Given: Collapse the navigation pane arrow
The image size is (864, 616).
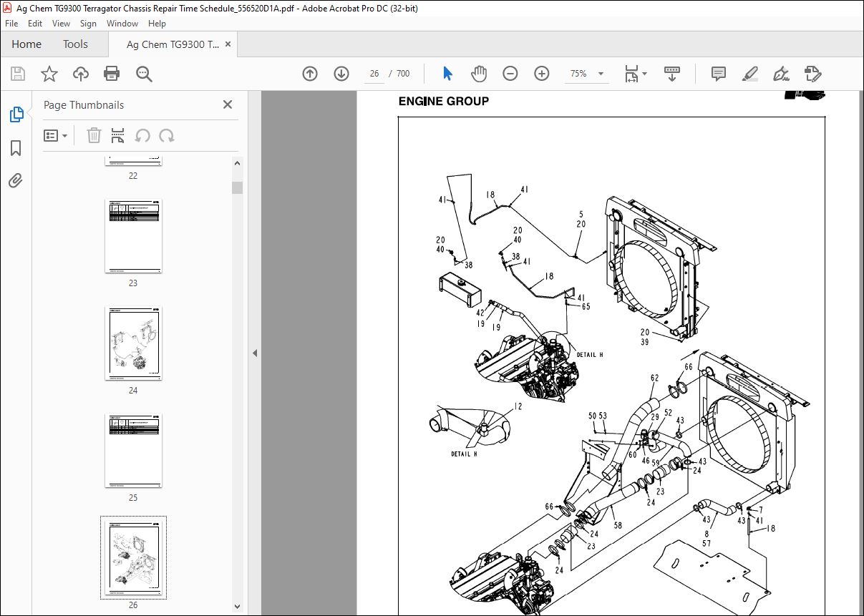Looking at the screenshot, I should 256,353.
